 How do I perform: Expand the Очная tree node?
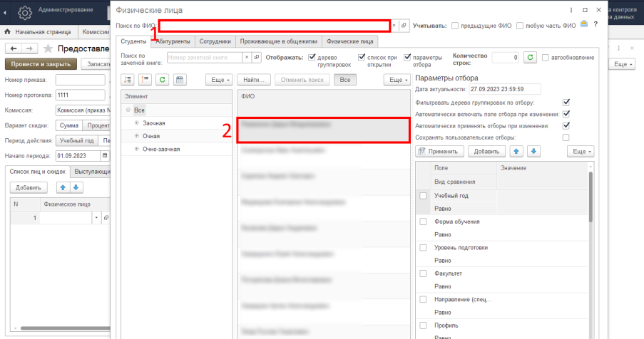(x=137, y=136)
